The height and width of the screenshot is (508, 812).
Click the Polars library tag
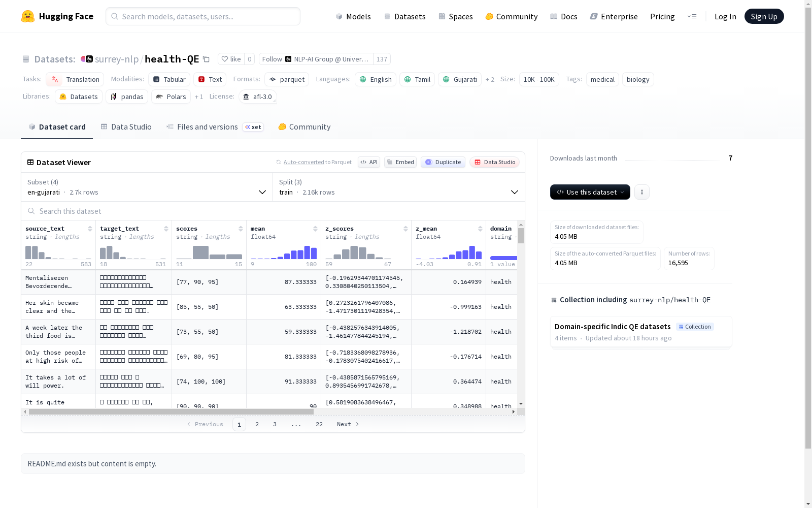pos(171,97)
